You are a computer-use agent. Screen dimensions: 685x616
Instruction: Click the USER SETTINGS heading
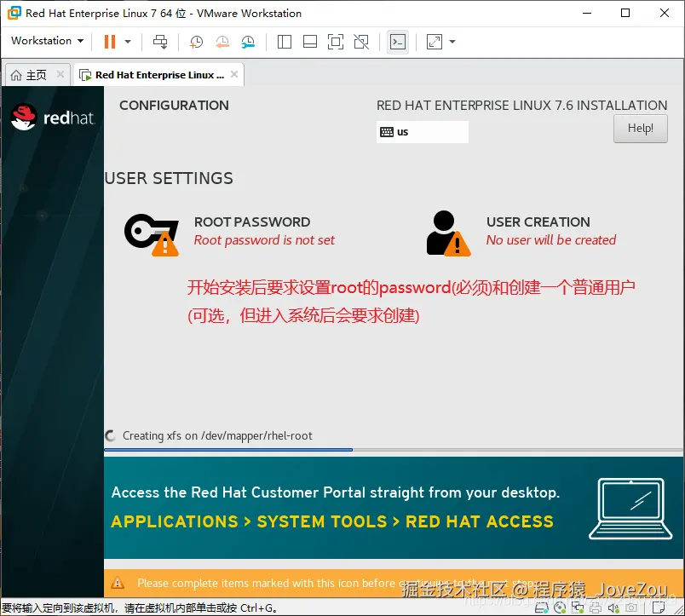[x=169, y=178]
